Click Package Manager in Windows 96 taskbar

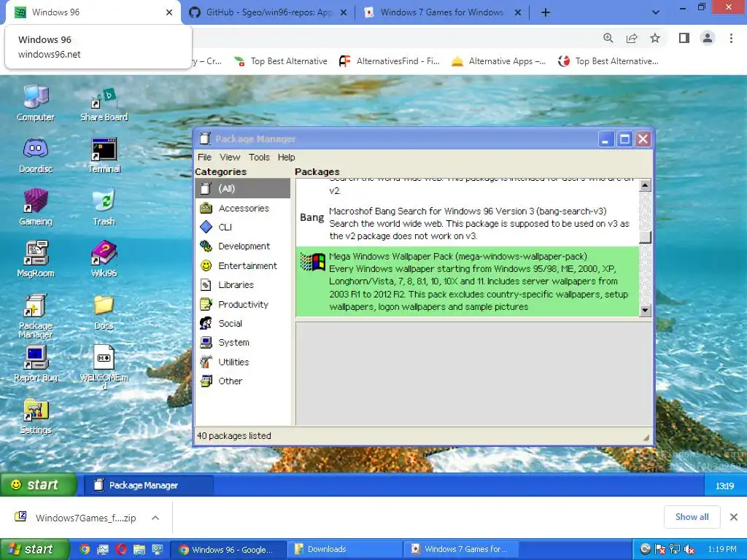tap(149, 485)
